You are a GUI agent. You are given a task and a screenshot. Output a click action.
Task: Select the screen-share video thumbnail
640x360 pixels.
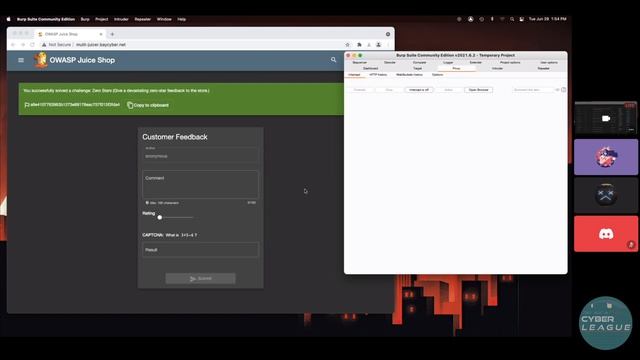606,118
